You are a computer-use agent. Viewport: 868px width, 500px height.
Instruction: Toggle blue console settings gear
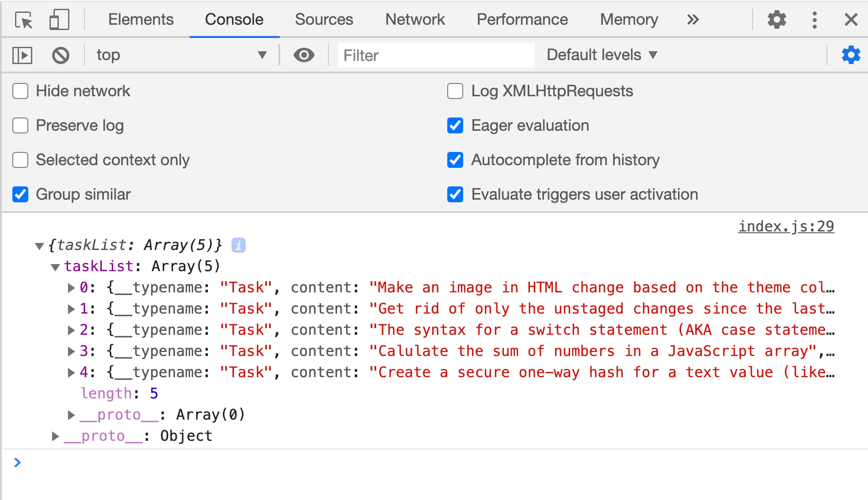851,55
